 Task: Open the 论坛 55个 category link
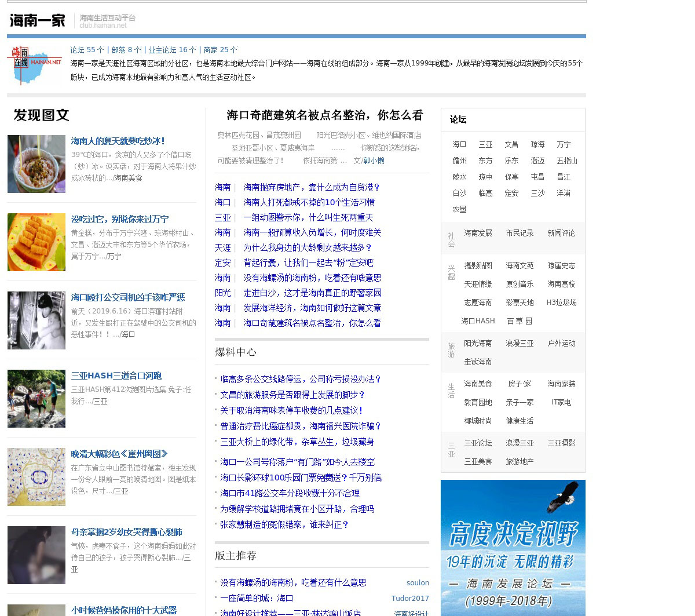87,50
